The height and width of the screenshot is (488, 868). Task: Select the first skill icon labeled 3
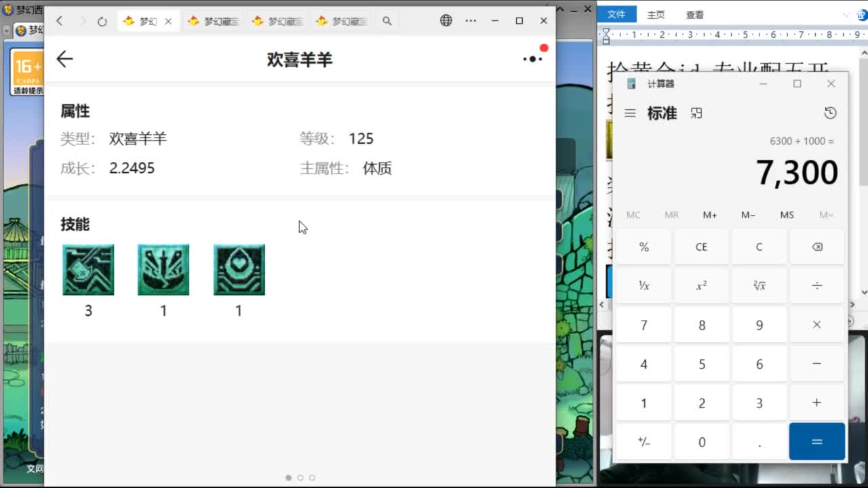click(x=88, y=270)
